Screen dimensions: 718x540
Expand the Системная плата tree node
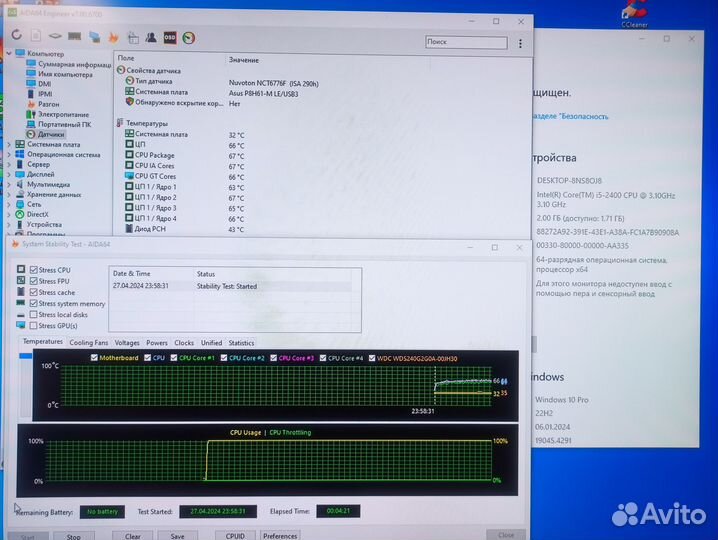pos(9,144)
